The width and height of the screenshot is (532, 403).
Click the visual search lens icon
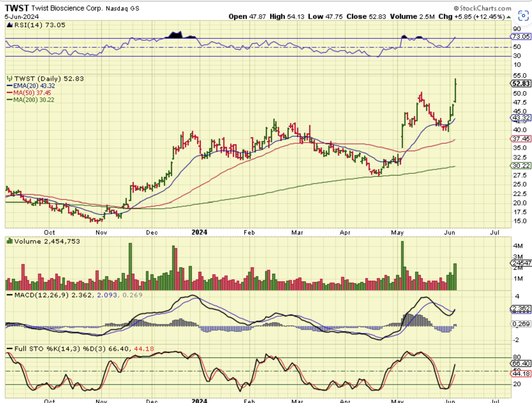point(523,16)
